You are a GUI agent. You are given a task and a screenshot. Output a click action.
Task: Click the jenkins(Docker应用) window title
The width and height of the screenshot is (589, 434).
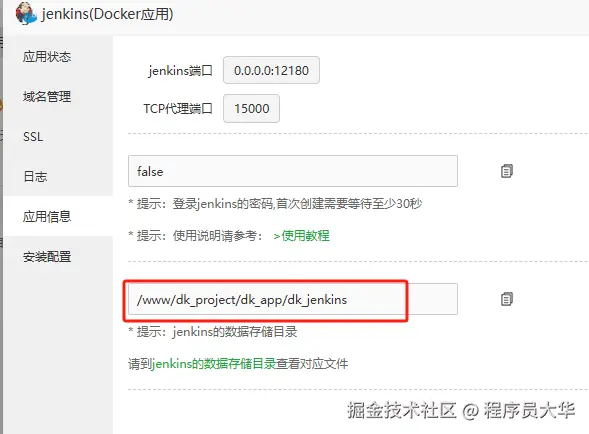pyautogui.click(x=107, y=14)
